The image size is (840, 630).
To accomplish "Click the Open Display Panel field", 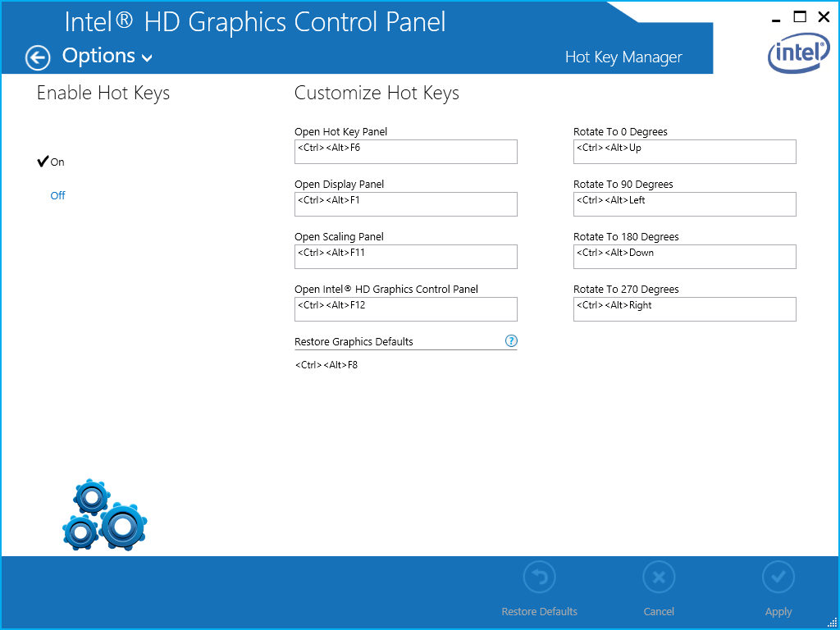I will pos(405,204).
